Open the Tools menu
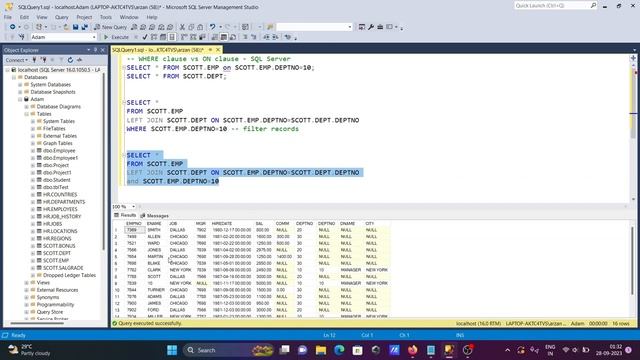 click(x=106, y=17)
